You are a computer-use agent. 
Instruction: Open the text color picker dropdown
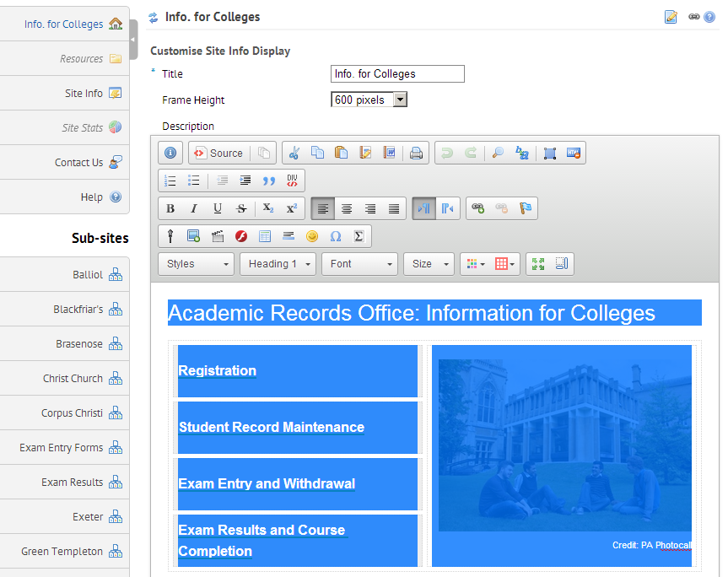[x=475, y=264]
